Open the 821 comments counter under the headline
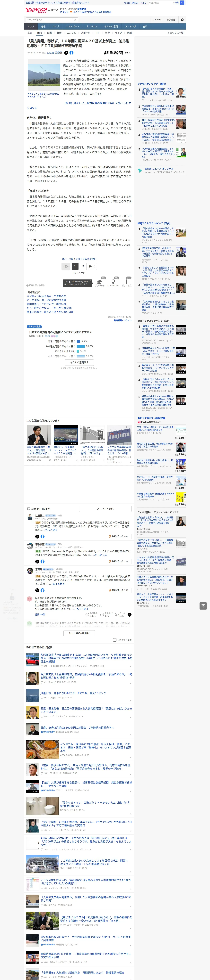This screenshot has height=980, width=210. point(50,53)
